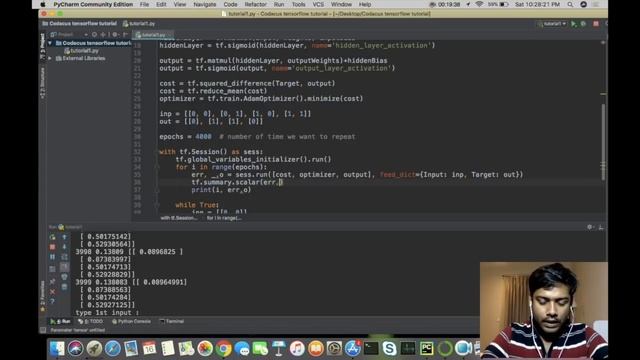
Task: Open Spotlight search in macOS menu bar
Action: tap(570, 4)
